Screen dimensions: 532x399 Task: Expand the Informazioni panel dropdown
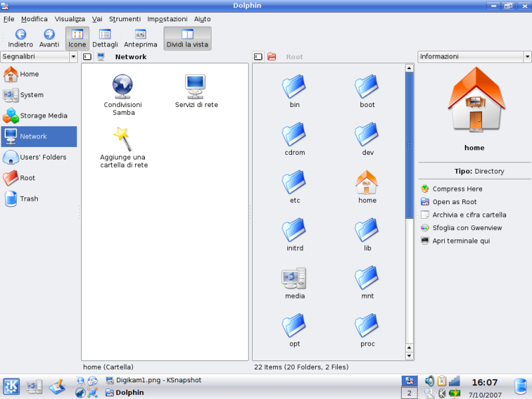473,57
